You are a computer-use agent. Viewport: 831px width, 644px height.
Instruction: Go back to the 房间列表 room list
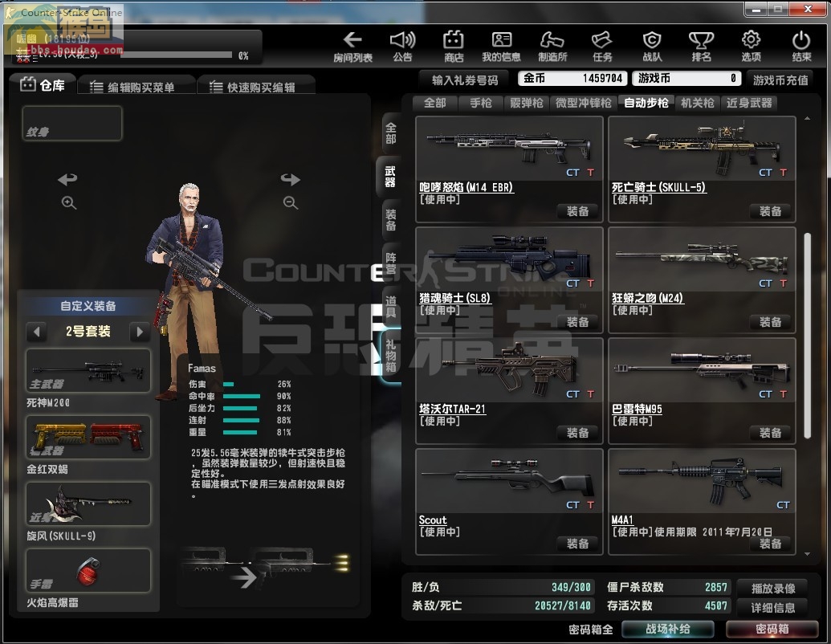pyautogui.click(x=352, y=47)
